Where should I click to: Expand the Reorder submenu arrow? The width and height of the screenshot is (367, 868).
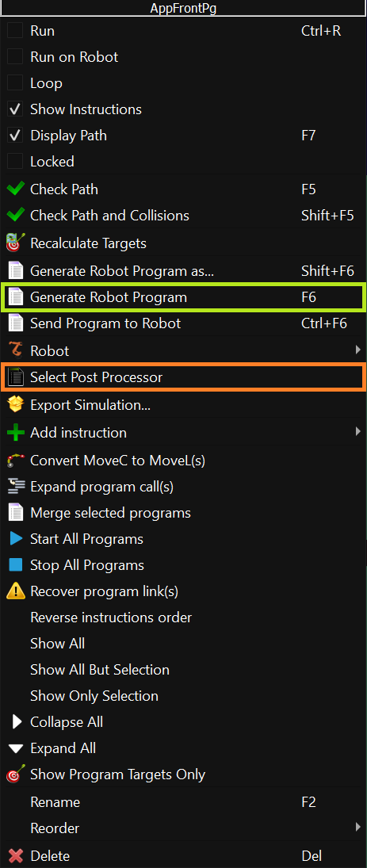coord(357,827)
